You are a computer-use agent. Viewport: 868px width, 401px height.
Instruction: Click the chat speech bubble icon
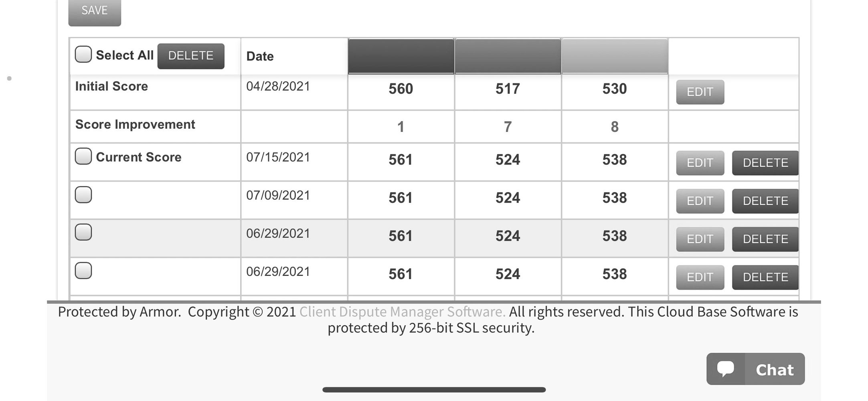725,369
